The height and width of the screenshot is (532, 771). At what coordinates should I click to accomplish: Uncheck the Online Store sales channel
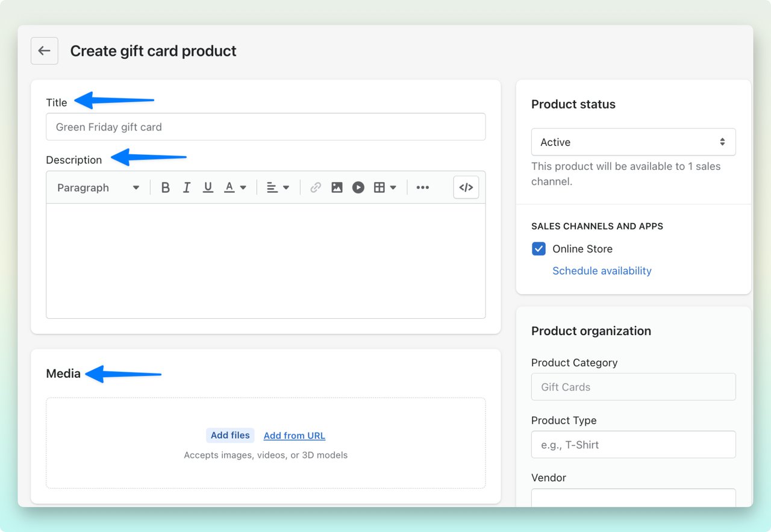click(538, 248)
